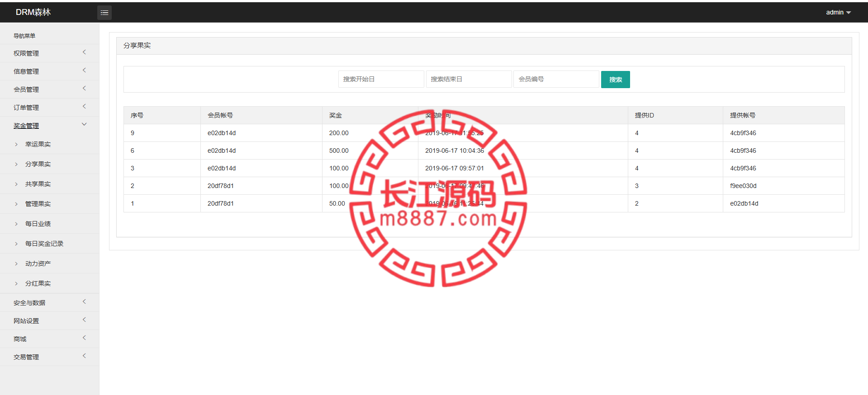Screen dimensions: 868x395
Task: Select provider account e02db14d in row 1
Action: pos(744,203)
